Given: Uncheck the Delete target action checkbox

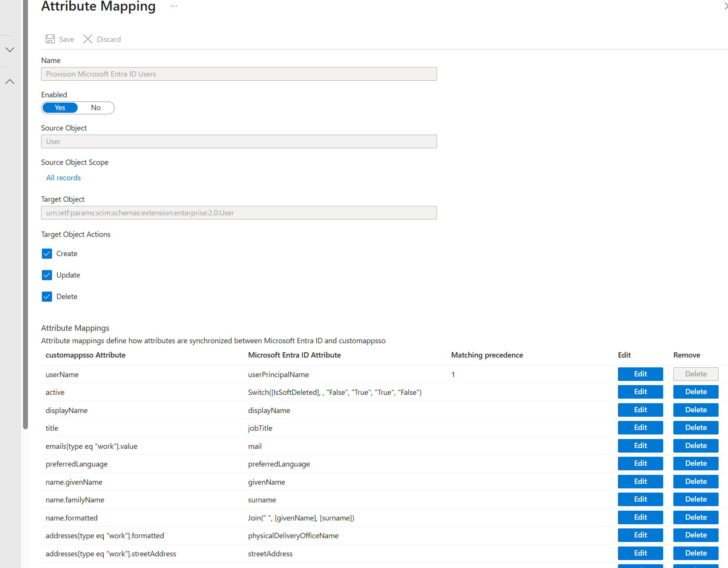Looking at the screenshot, I should coord(47,296).
